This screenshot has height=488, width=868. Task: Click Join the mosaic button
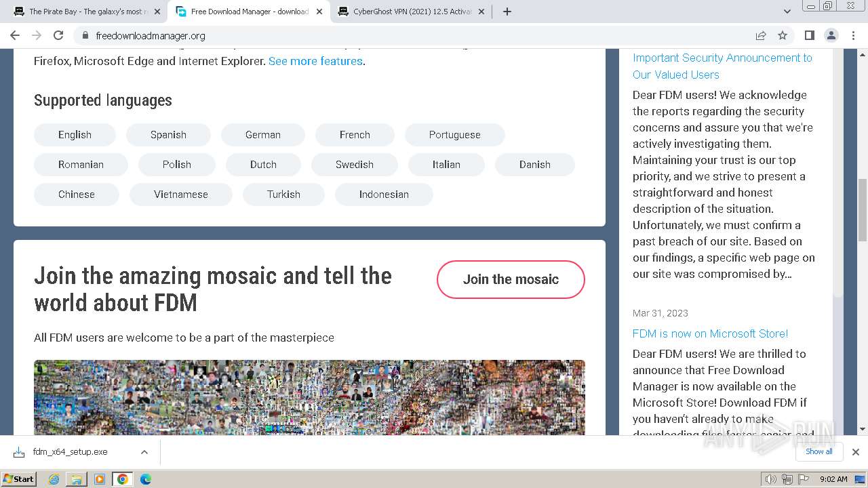511,279
